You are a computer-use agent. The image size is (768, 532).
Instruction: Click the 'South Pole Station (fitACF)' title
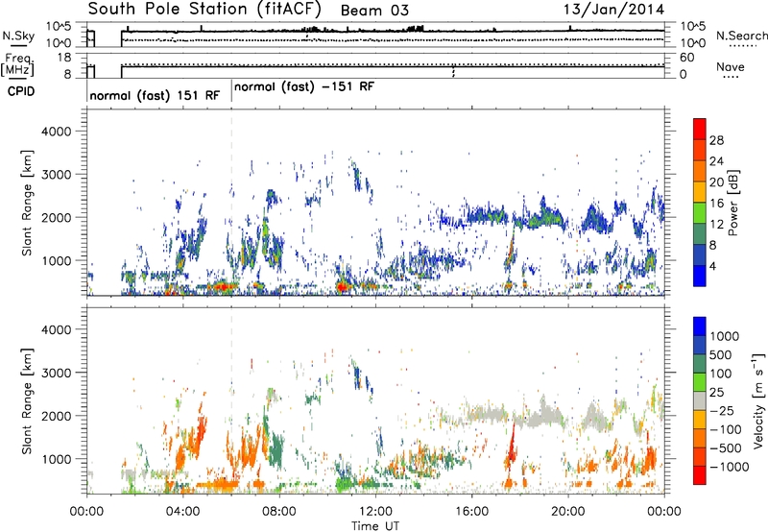[x=204, y=9]
